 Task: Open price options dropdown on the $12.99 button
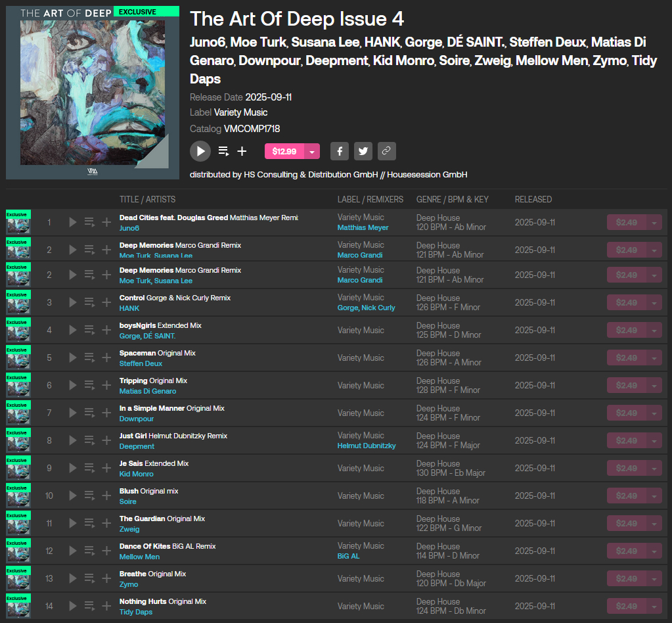[x=311, y=151]
